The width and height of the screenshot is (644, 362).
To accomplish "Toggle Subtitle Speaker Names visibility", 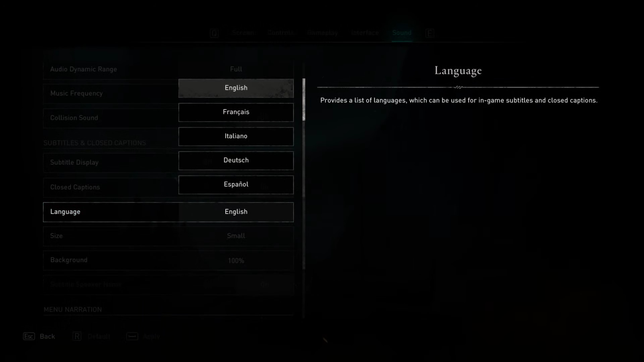I will [265, 284].
